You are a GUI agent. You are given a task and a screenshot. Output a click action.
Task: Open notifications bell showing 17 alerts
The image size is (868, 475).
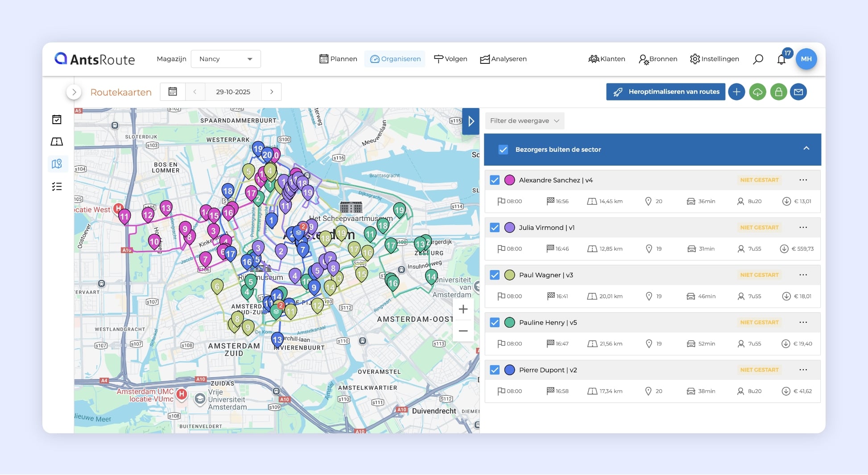click(x=781, y=58)
